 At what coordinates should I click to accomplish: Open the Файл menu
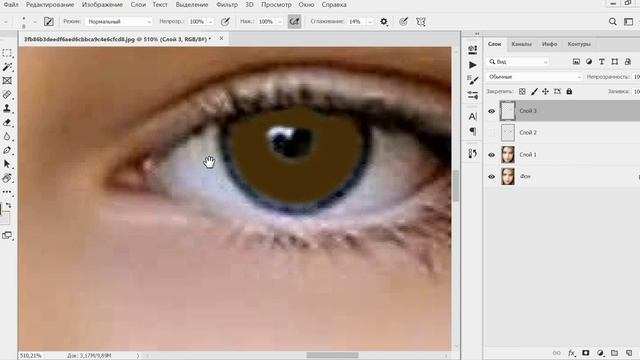point(11,4)
